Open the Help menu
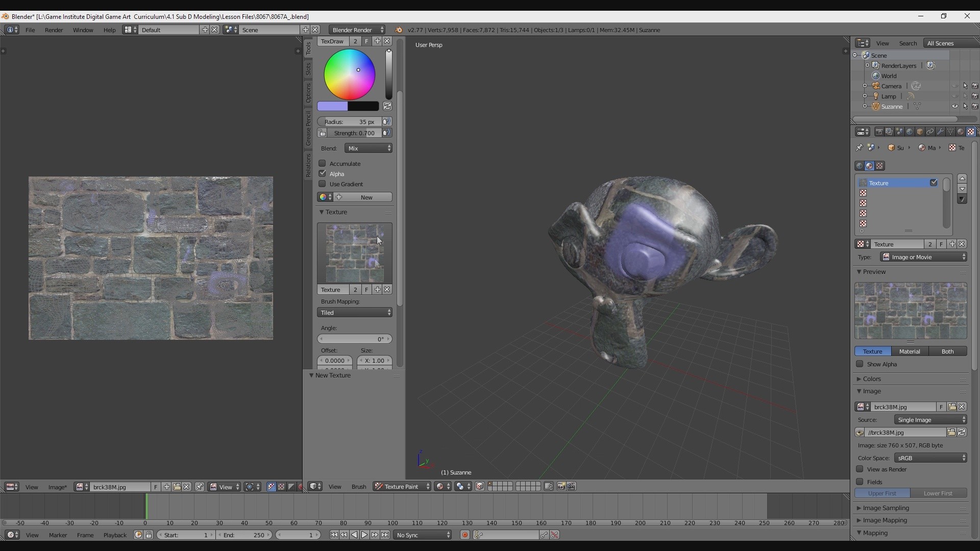This screenshot has height=551, width=980. (x=109, y=30)
